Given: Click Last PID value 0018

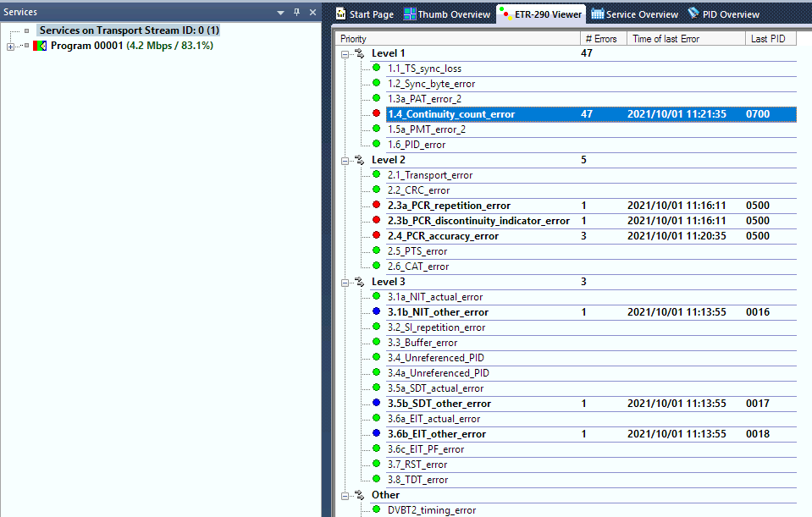Looking at the screenshot, I should click(x=758, y=434).
